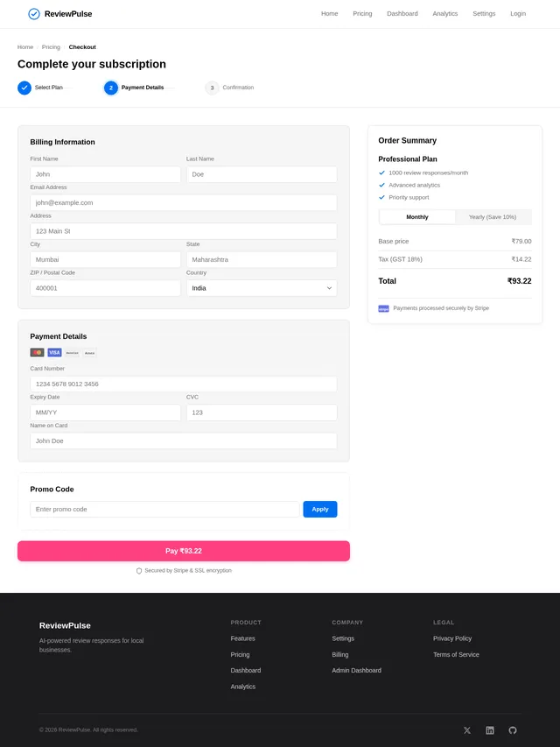This screenshot has height=747, width=560.
Task: Focus the Last Name input field
Action: pyautogui.click(x=262, y=174)
